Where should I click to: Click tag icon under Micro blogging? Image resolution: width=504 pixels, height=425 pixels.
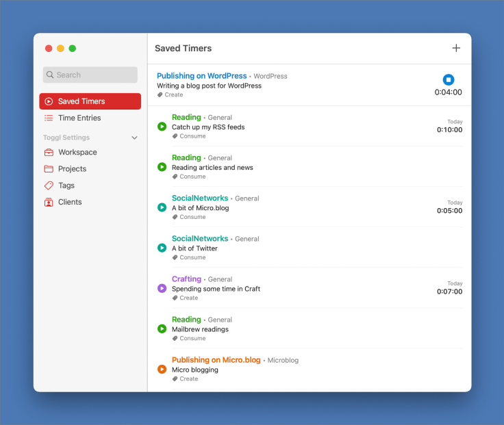tap(175, 379)
